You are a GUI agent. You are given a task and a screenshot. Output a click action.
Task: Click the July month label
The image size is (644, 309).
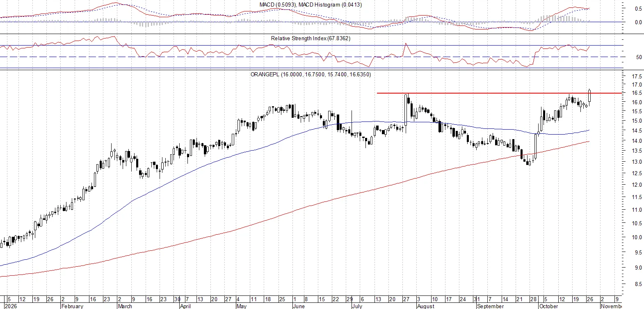tap(357, 306)
